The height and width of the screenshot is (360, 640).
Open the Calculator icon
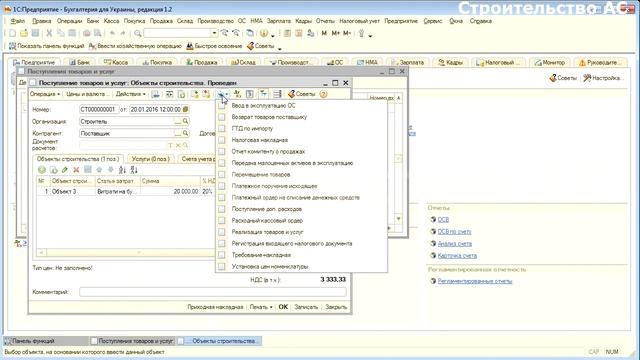pos(287,33)
